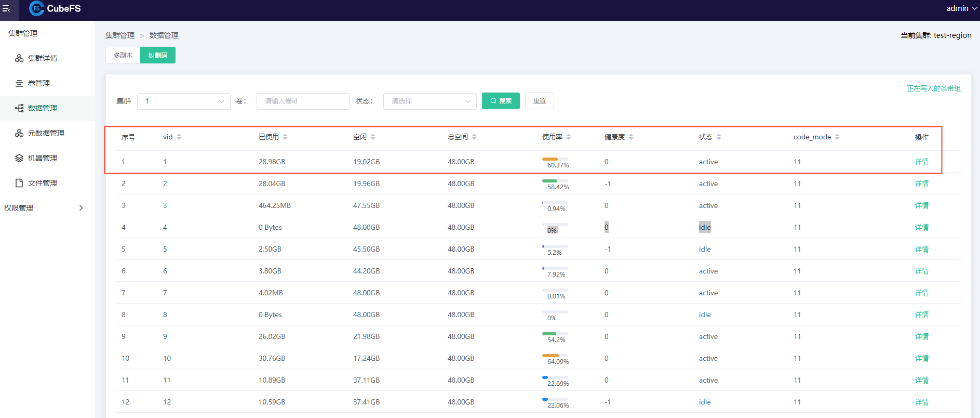
Task: Open 文件管理 in sidebar
Action: 43,183
